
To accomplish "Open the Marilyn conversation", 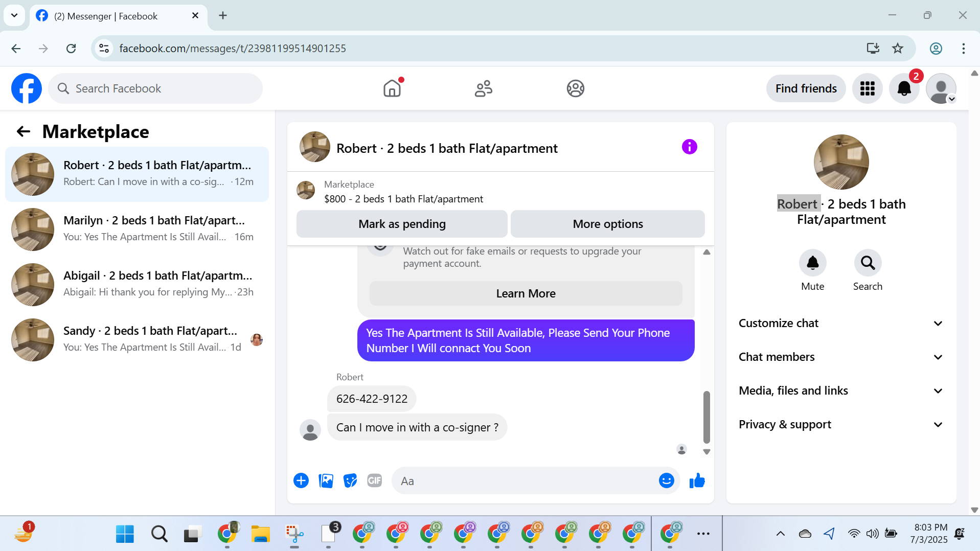I will [136, 229].
